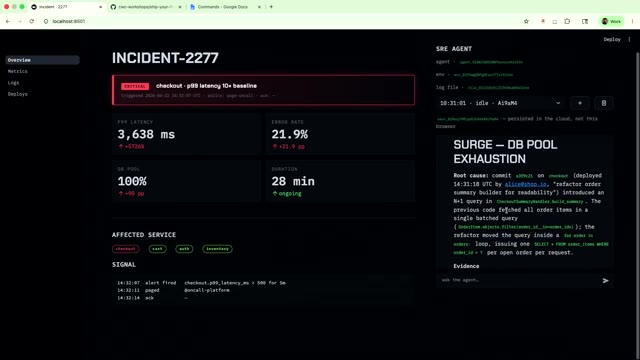The width and height of the screenshot is (640, 360).
Task: Click the agent ID code value
Action: tap(491, 62)
